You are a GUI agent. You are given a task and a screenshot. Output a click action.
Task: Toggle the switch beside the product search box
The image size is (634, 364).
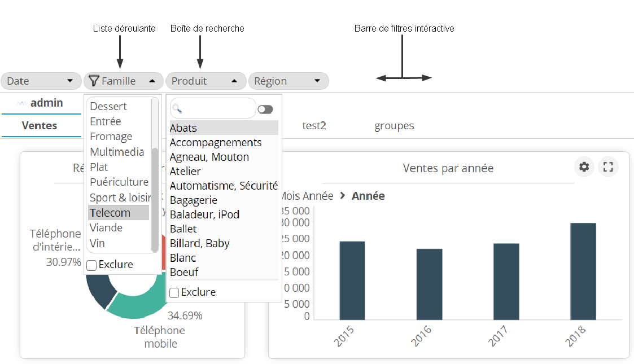tap(265, 109)
